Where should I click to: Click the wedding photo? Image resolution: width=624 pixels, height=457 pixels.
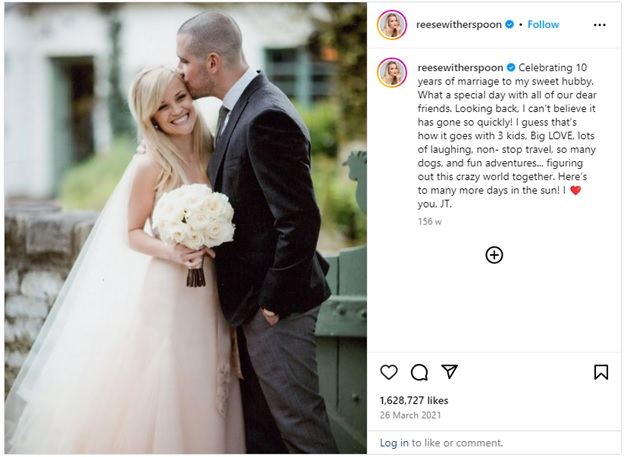pos(185,228)
